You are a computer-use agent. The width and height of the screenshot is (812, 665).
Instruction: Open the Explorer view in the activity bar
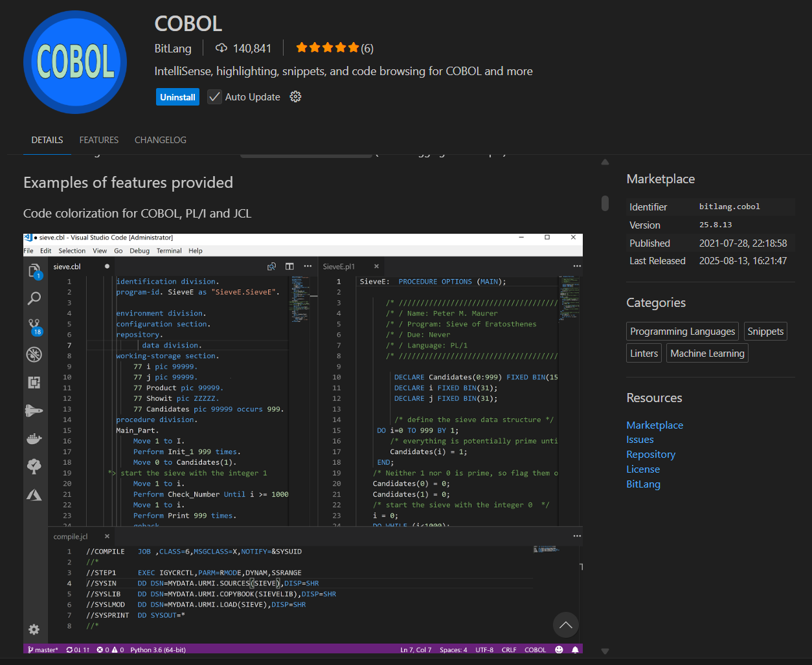(34, 271)
